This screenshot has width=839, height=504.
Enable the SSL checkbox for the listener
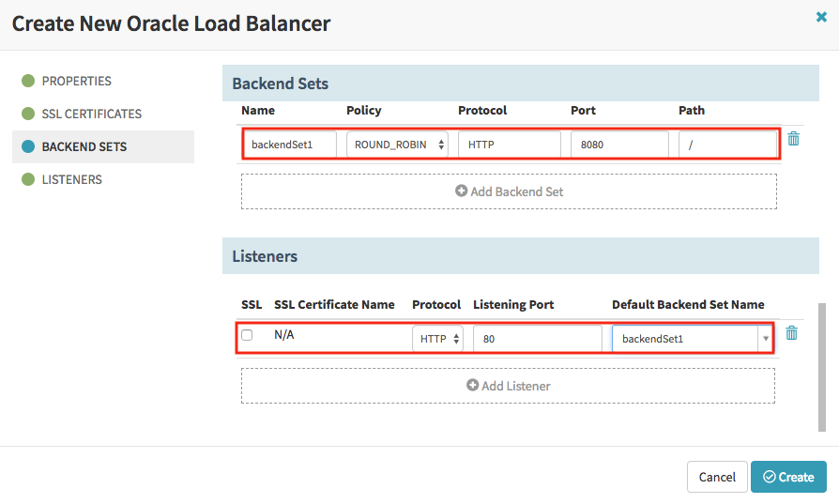pos(247,335)
